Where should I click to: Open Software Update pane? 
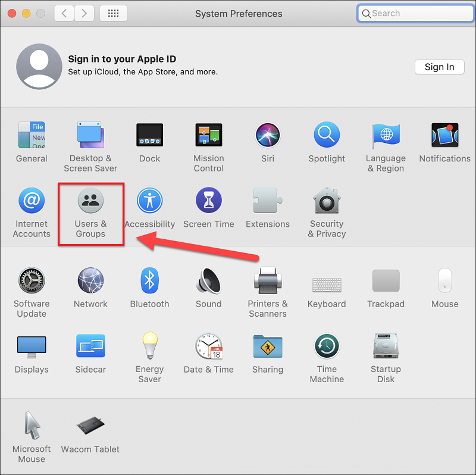point(32,280)
